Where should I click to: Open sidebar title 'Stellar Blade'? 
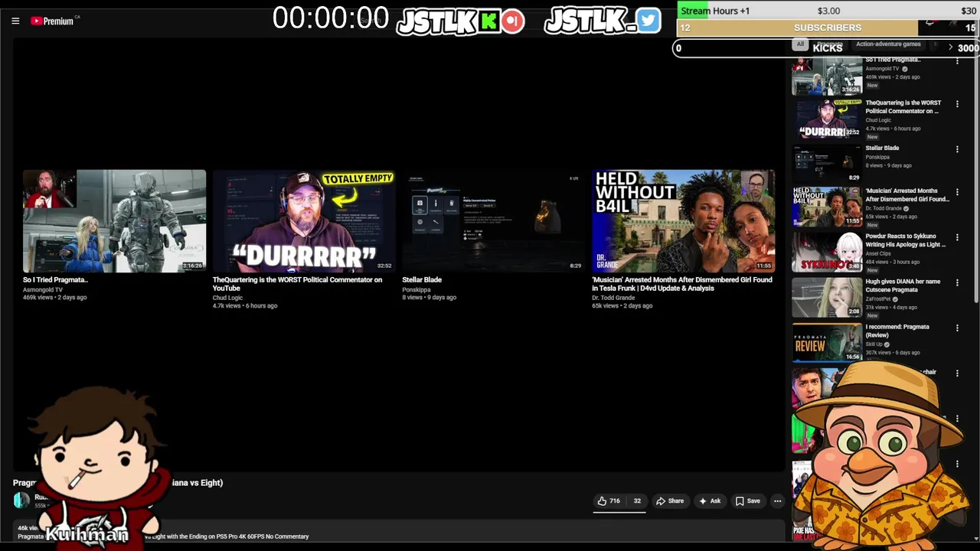[x=882, y=148]
